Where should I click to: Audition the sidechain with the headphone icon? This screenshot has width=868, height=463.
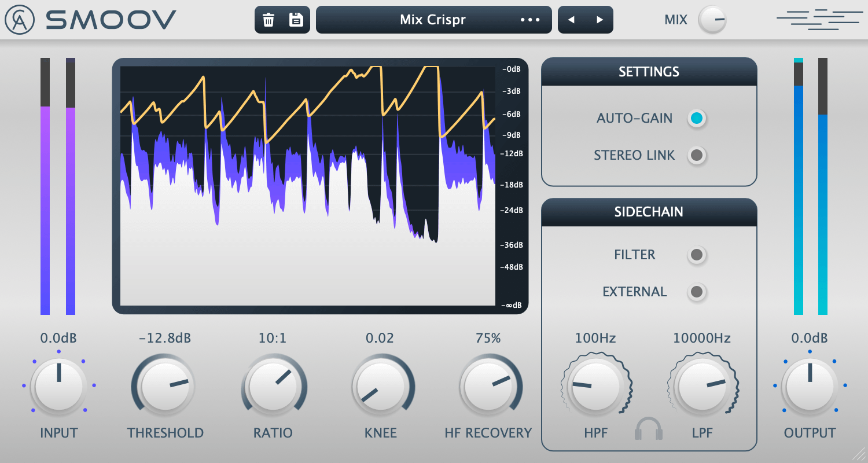click(x=649, y=429)
